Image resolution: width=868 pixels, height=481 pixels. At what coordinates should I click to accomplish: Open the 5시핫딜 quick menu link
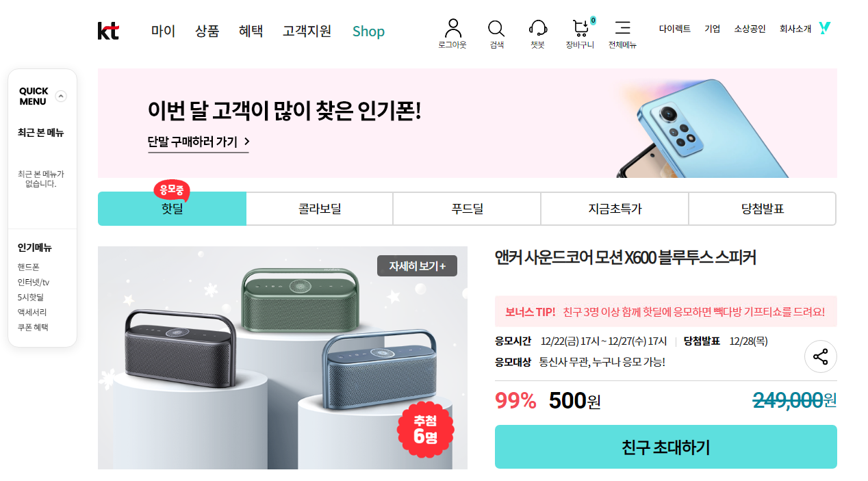[31, 297]
